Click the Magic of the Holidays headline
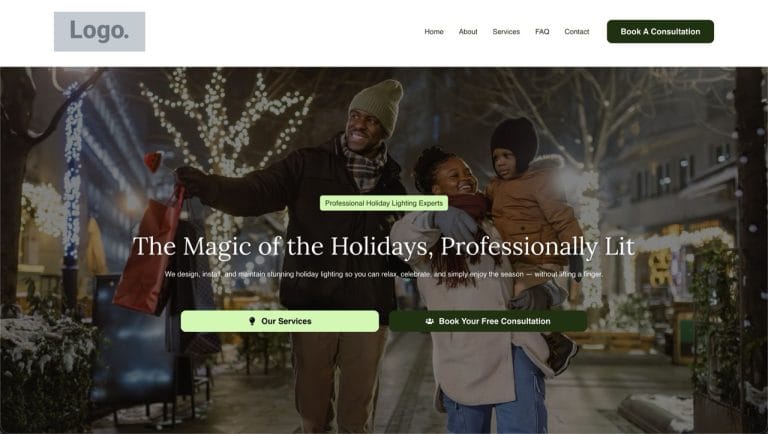Screen dimensions: 768x434 (384, 246)
